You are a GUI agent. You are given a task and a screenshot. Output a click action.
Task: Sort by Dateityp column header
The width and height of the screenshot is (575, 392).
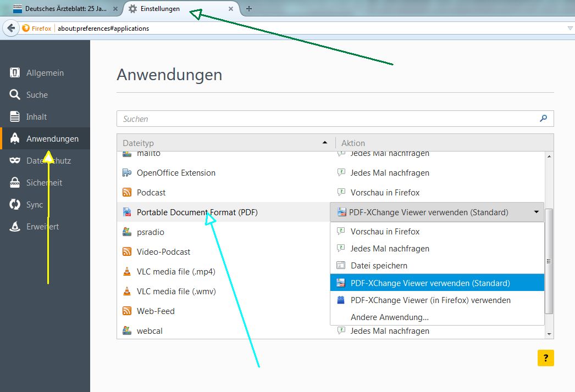(x=226, y=143)
